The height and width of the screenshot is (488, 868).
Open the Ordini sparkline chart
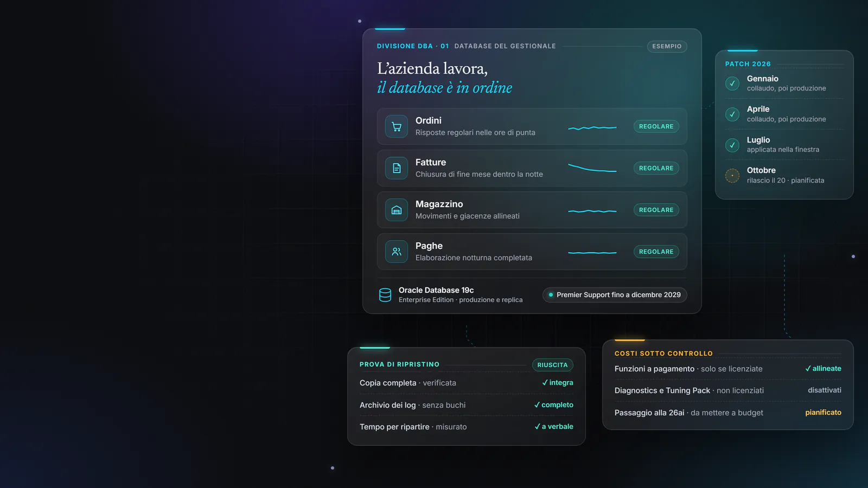pos(592,128)
